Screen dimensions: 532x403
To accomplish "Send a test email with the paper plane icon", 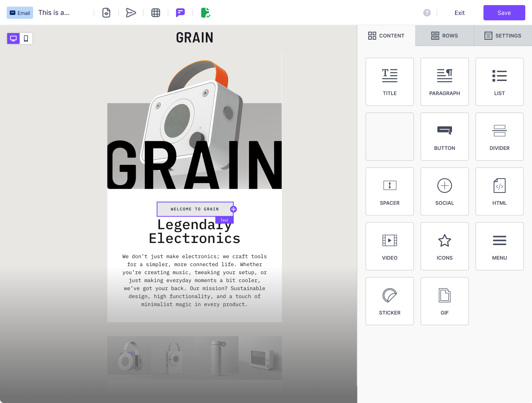I will (131, 12).
